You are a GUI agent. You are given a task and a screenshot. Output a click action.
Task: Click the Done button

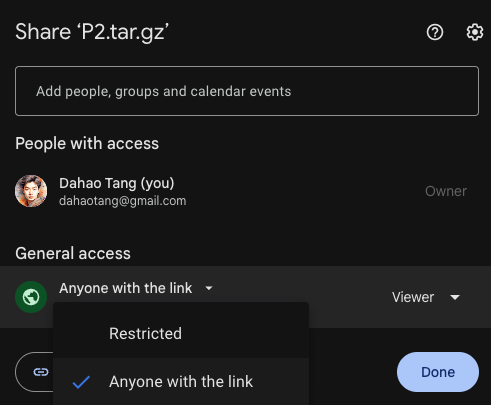[x=438, y=372]
